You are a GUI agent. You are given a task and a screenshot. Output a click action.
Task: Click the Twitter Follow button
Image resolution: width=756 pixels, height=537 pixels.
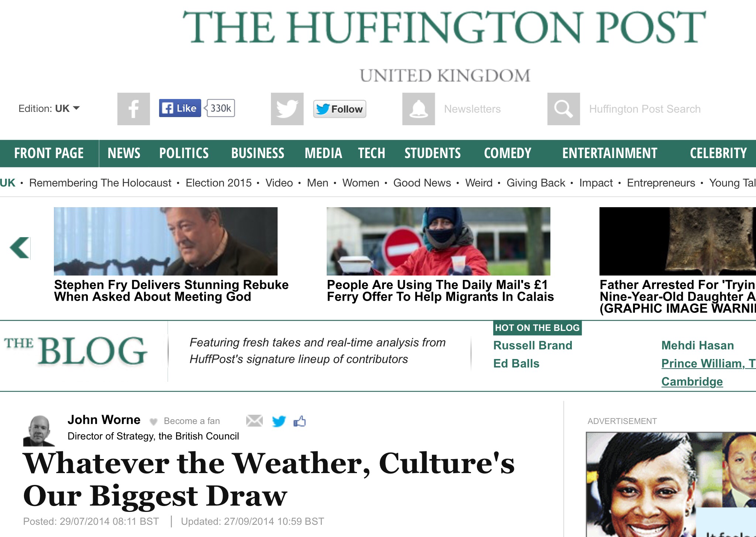click(x=340, y=109)
